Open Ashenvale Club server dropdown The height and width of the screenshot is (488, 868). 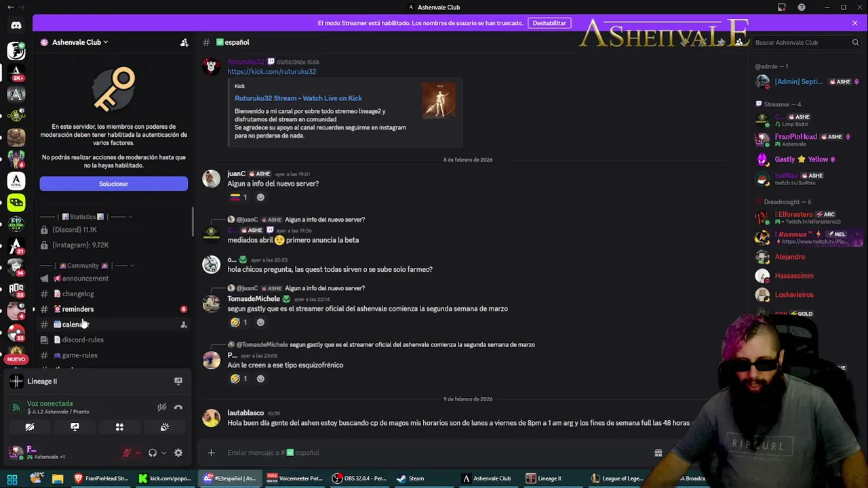75,42
